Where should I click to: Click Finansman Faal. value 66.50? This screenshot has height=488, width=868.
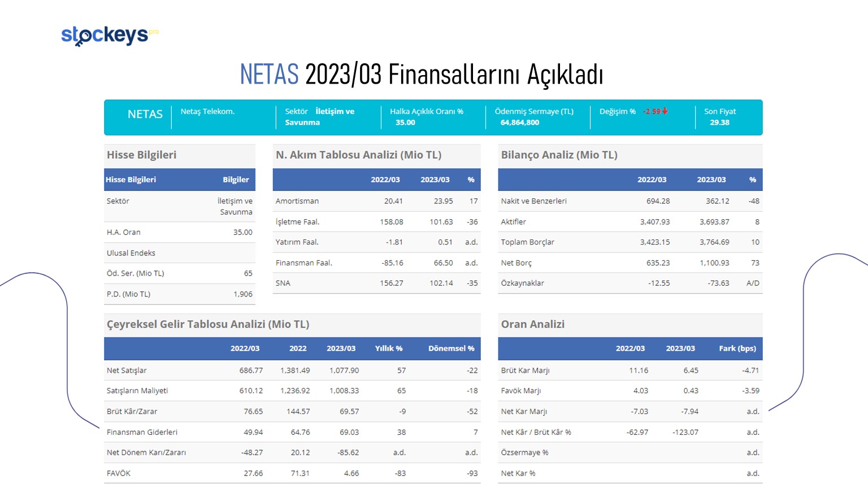tap(444, 263)
